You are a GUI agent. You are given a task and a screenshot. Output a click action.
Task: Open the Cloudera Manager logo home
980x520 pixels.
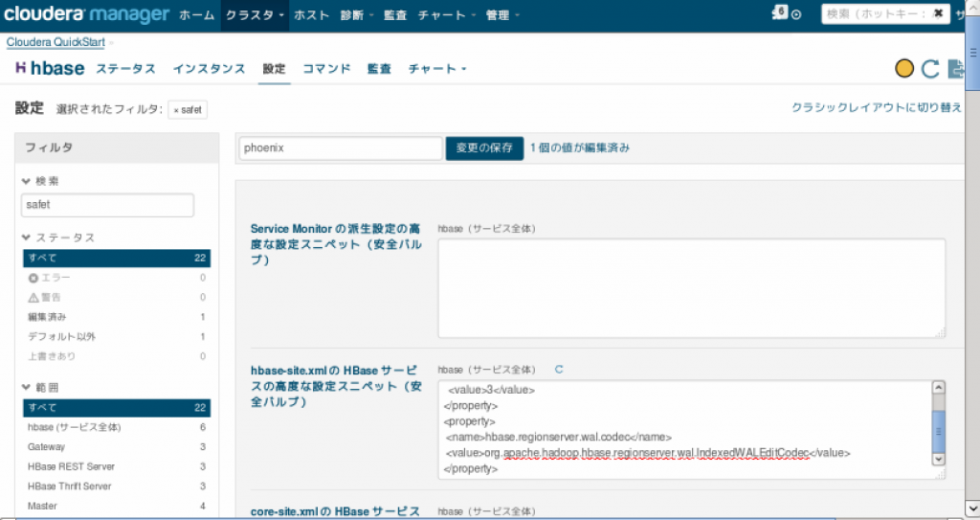86,14
